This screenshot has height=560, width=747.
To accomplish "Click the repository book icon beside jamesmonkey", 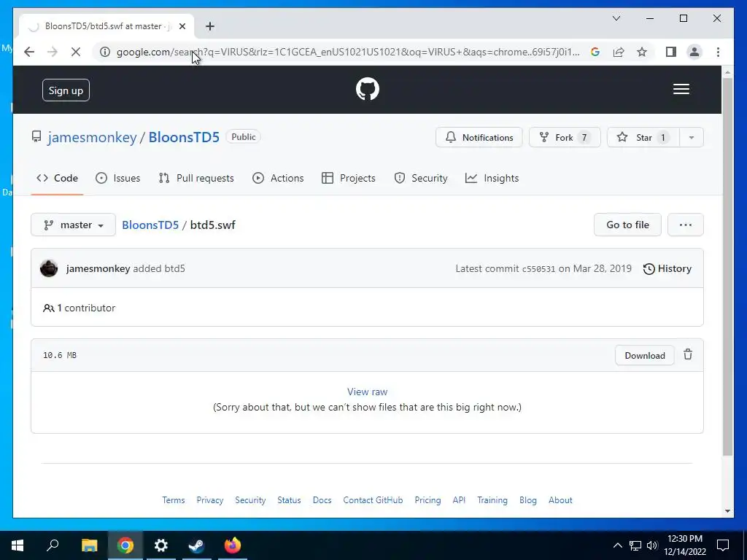I will pos(36,137).
